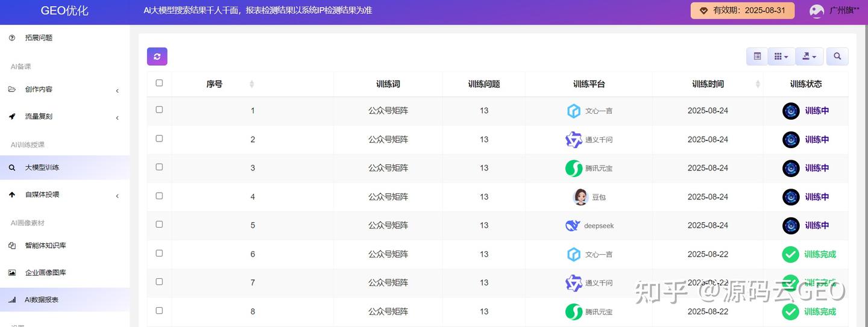Viewport: 868px width, 327px height.
Task: Expand the 自媒体投喂 sidebar submenu
Action: tap(64, 195)
